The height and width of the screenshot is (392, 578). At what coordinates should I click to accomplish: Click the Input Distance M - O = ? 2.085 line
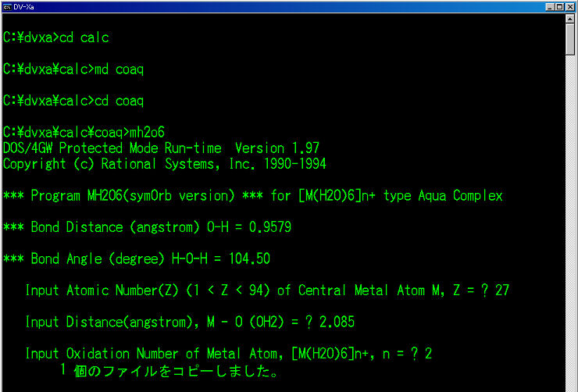(190, 323)
